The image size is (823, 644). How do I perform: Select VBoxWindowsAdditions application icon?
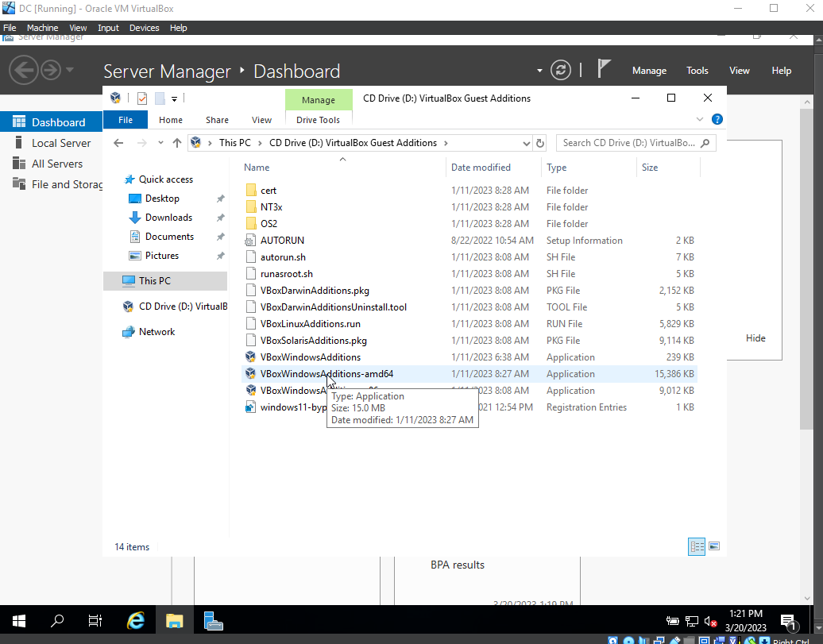click(x=251, y=357)
